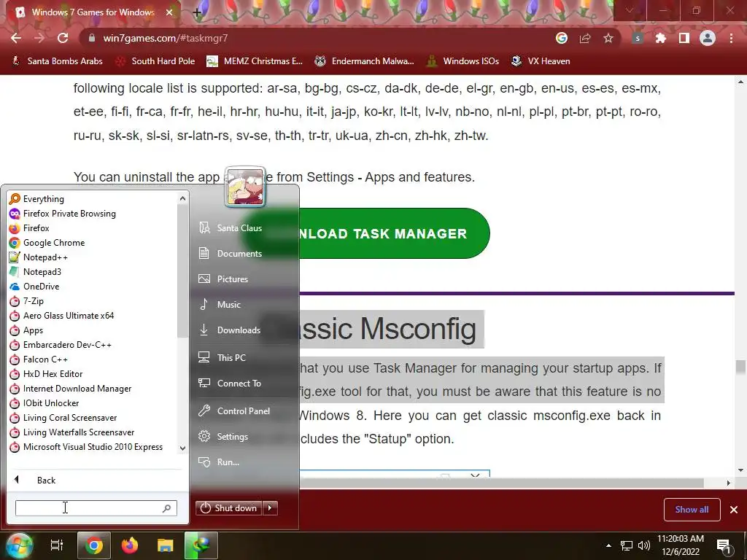Expand the Embarcadero Dev-C++ folder

(x=61, y=345)
